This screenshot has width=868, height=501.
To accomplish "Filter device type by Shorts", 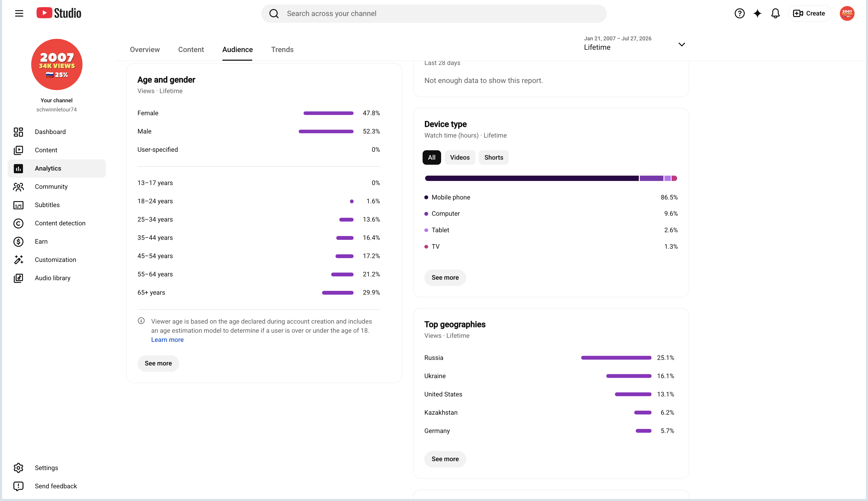I will click(x=493, y=158).
